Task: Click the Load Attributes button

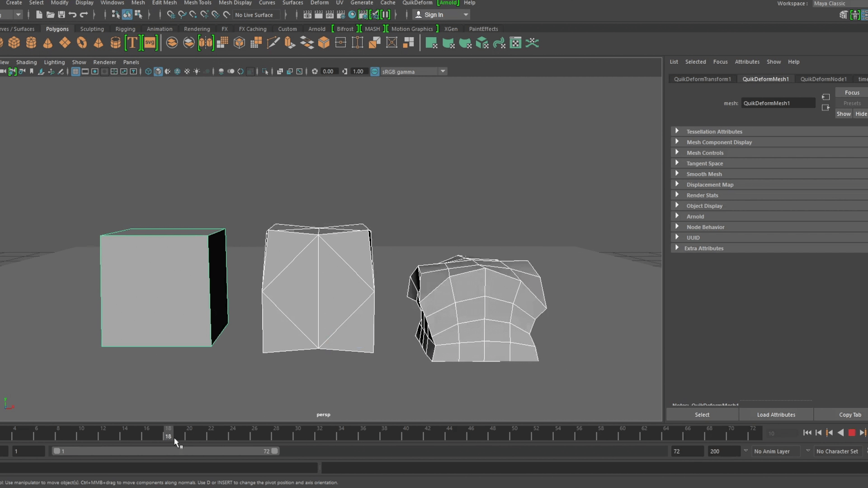Action: [x=776, y=414]
